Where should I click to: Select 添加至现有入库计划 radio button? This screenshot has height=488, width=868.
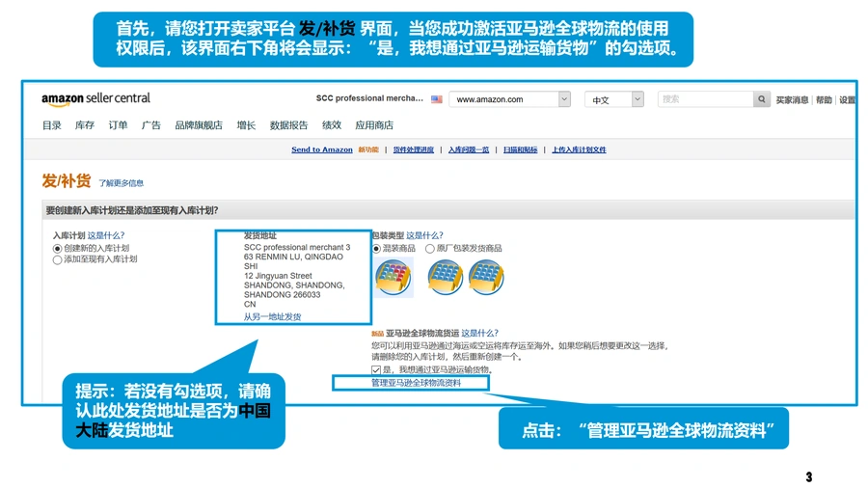coord(57,259)
